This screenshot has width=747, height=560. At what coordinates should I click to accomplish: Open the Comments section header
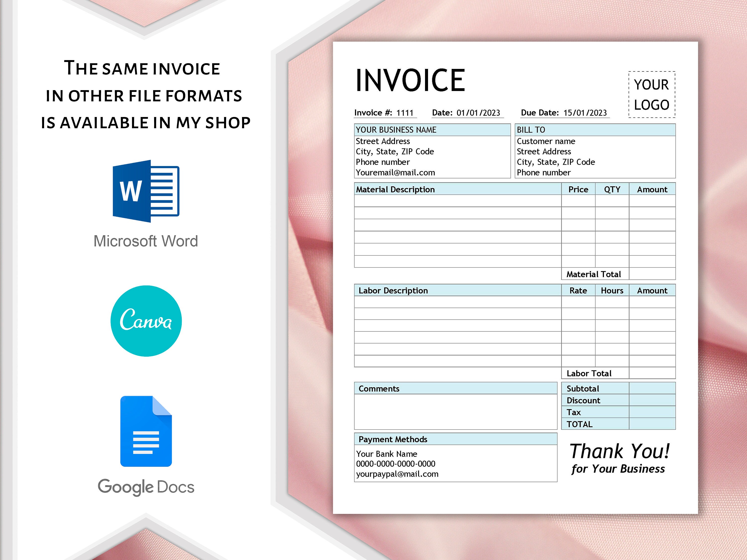click(379, 389)
